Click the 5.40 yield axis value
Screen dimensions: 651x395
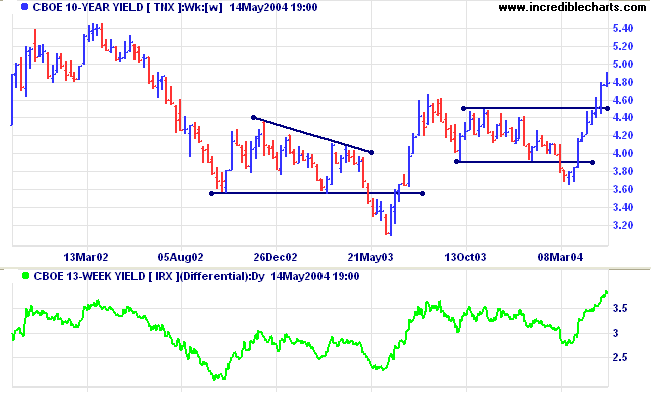[x=623, y=28]
